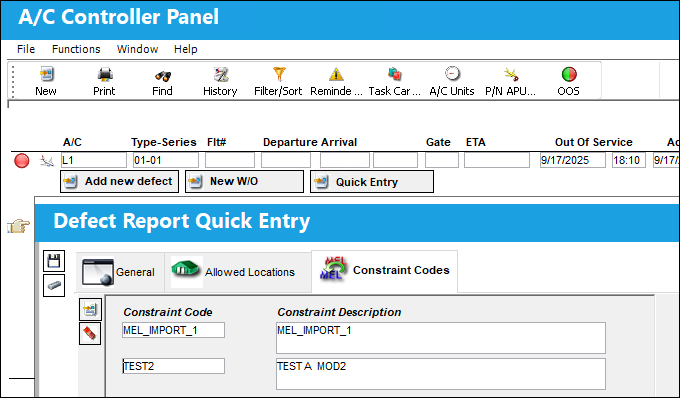The width and height of the screenshot is (680, 398).
Task: Click the icon below the save icon
Action: coord(54,285)
